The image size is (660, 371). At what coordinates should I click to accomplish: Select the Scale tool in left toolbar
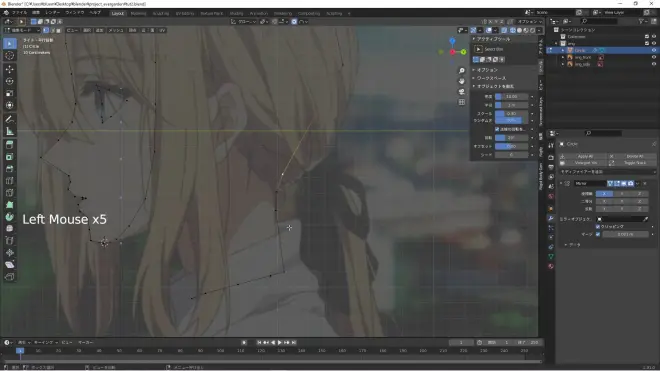(10, 93)
